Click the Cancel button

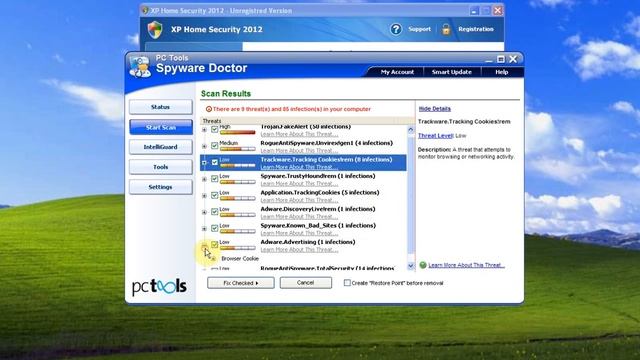tap(305, 283)
